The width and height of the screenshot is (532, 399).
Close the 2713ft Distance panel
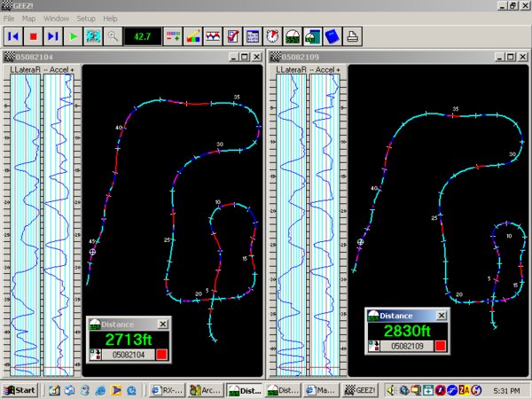163,325
